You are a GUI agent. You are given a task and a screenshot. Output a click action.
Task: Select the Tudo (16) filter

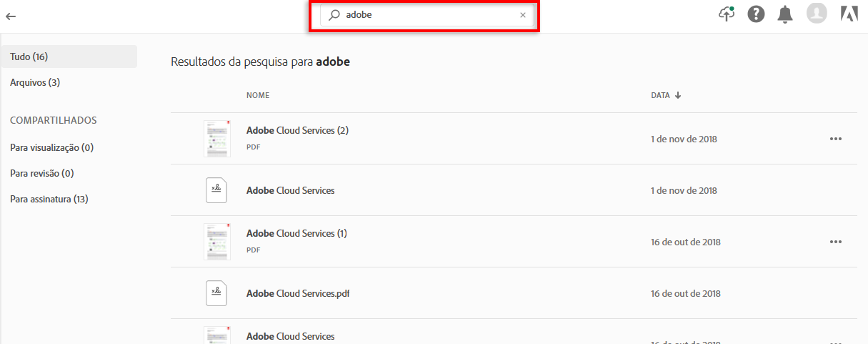29,56
